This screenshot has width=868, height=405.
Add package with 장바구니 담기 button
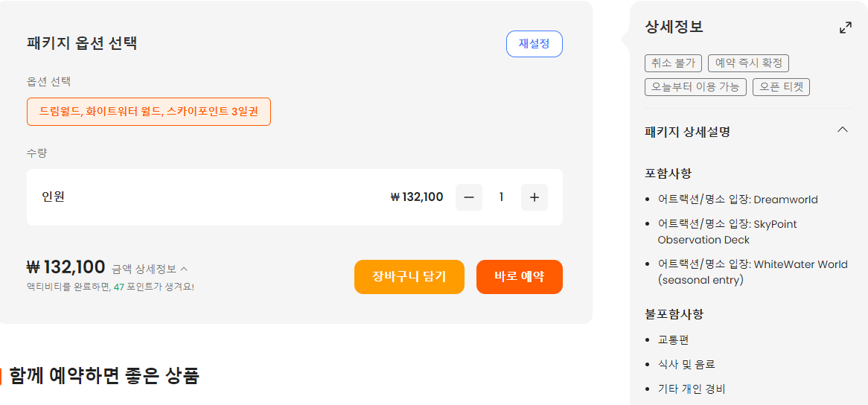pos(409,277)
